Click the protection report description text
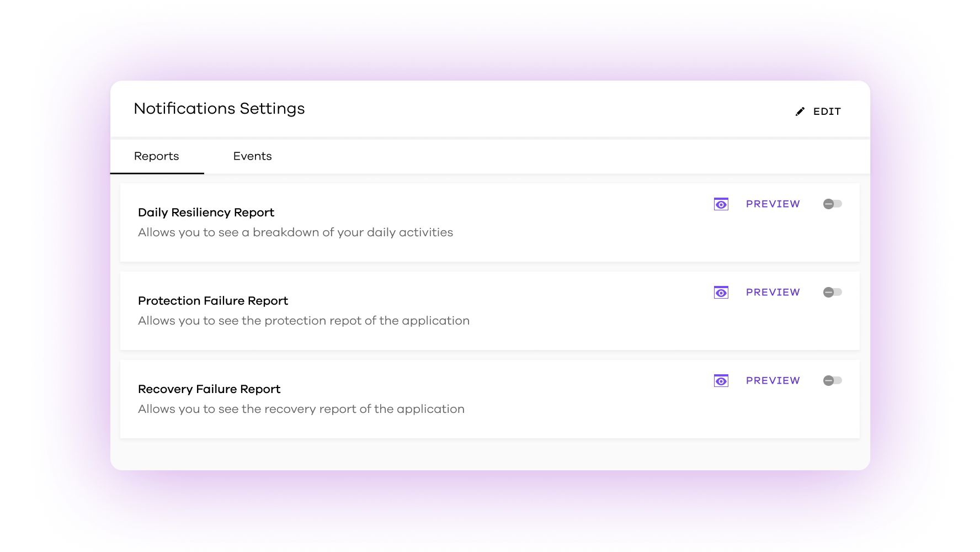 click(303, 321)
